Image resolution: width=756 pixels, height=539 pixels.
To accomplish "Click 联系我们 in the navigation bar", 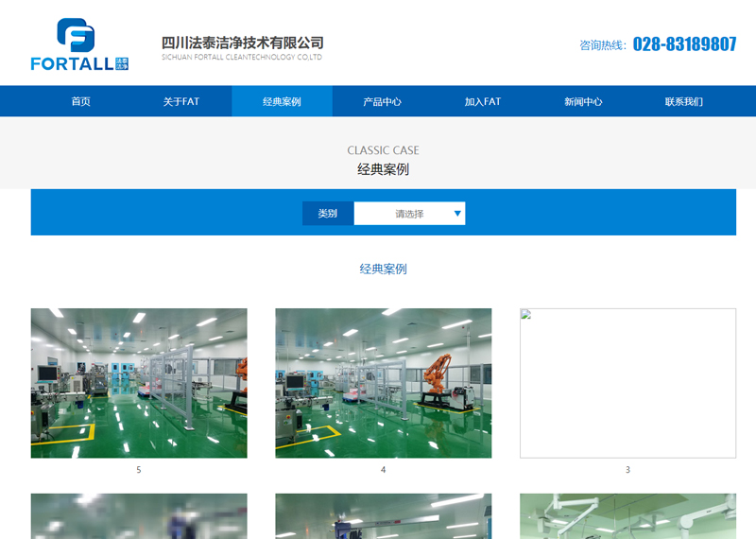I will click(x=683, y=101).
